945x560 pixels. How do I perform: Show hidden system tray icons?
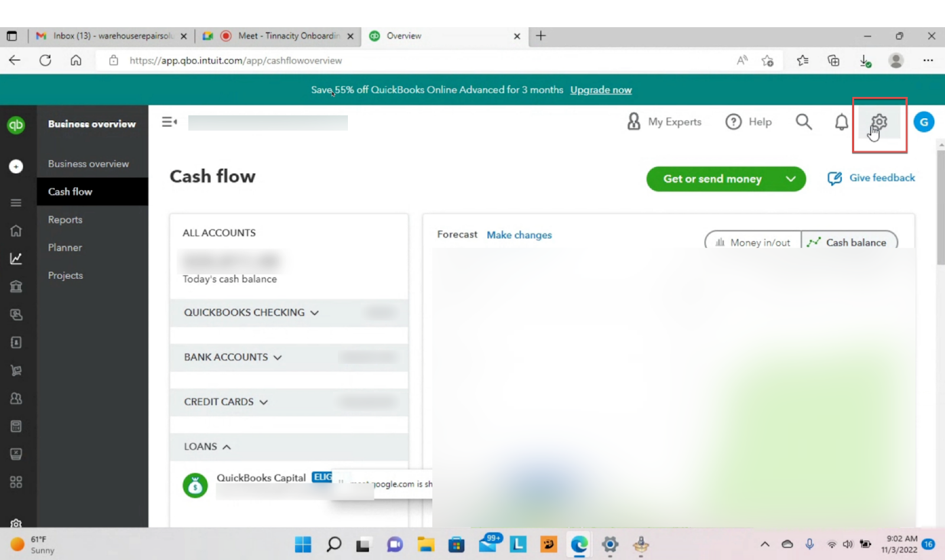[765, 544]
